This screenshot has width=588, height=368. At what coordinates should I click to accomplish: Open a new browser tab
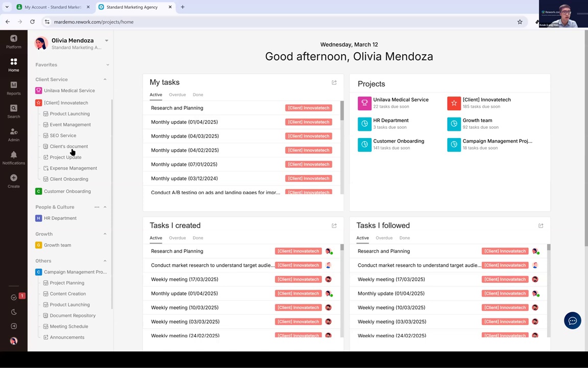[183, 7]
